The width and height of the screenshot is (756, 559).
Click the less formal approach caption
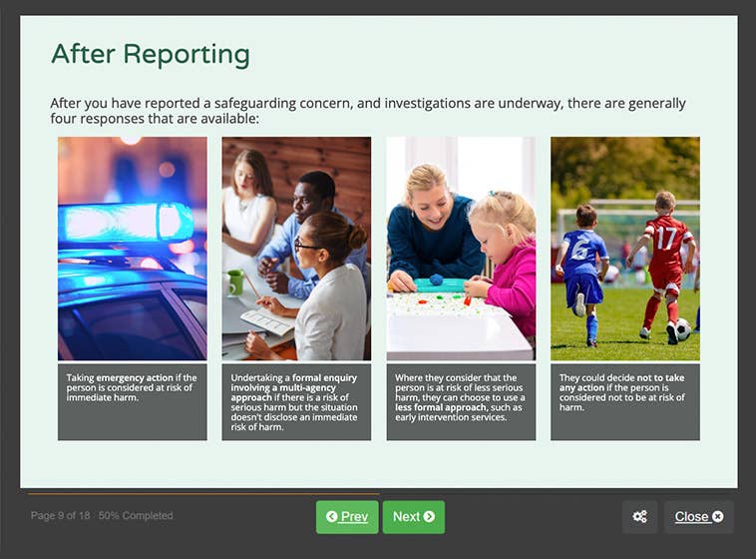(x=461, y=401)
